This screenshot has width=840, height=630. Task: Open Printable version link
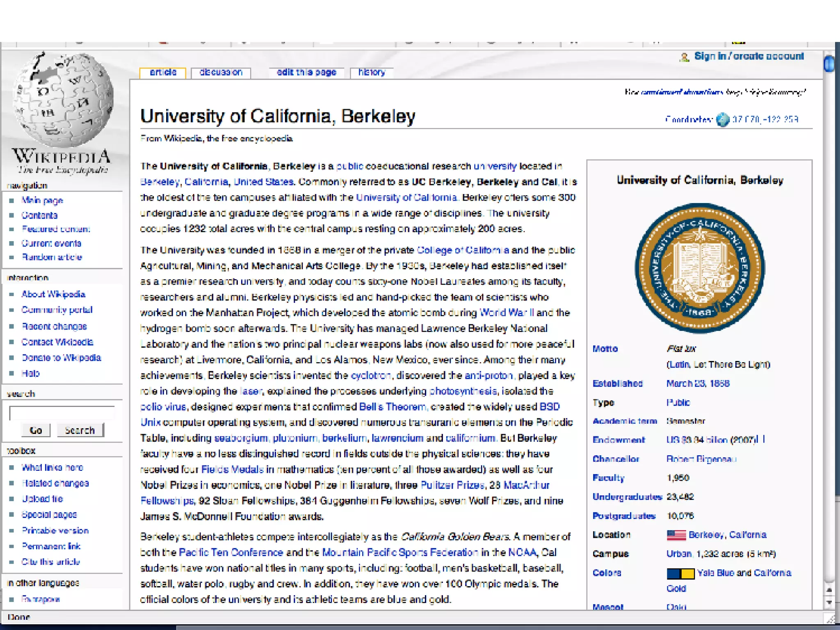coord(55,531)
